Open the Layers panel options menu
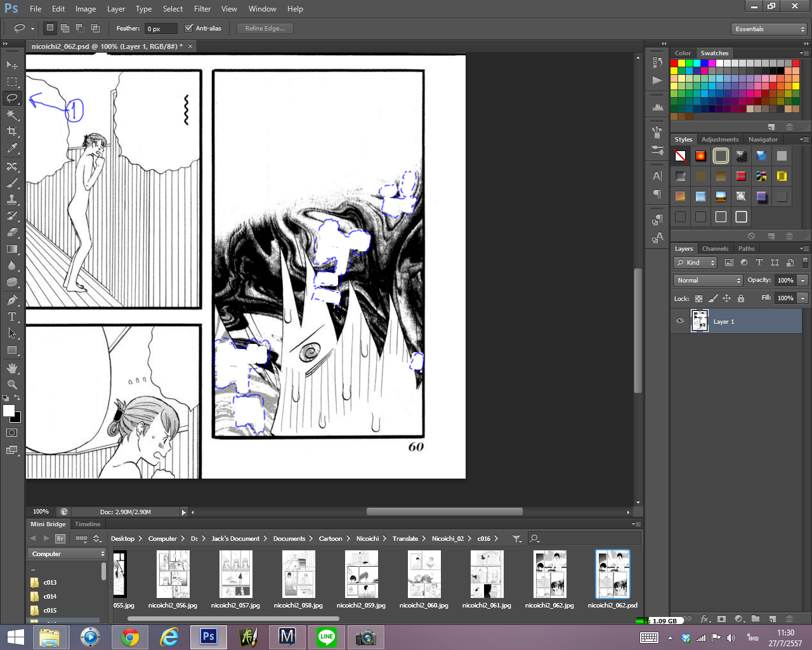 click(x=804, y=249)
